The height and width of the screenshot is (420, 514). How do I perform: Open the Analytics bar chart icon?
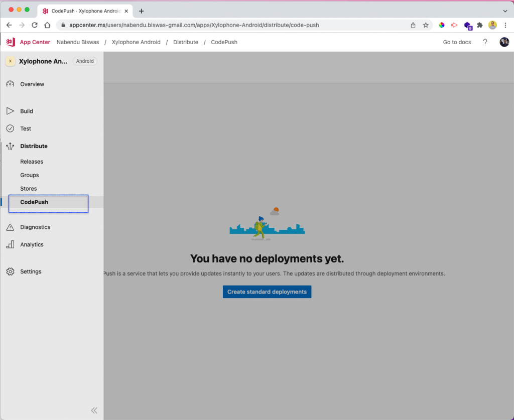pyautogui.click(x=10, y=244)
